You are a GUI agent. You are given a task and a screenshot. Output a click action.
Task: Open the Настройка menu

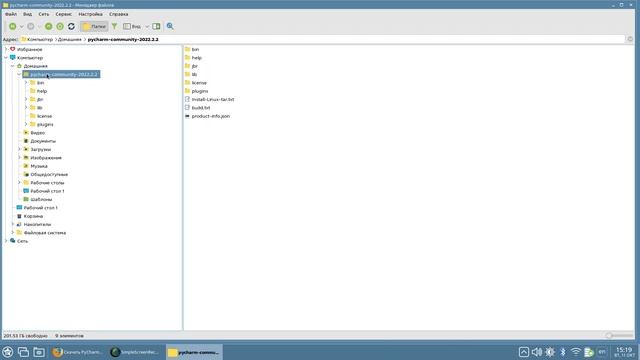91,14
